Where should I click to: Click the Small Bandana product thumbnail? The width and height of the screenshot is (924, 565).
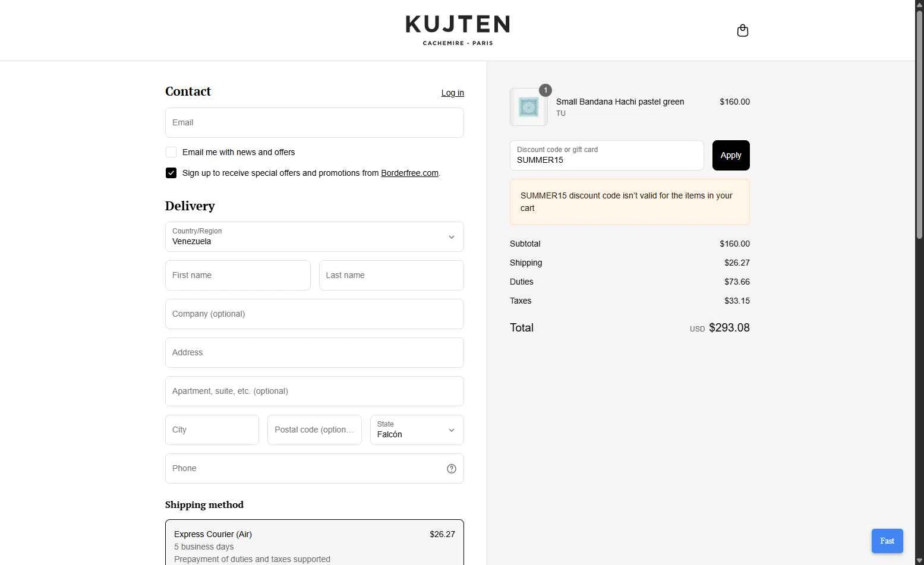528,107
